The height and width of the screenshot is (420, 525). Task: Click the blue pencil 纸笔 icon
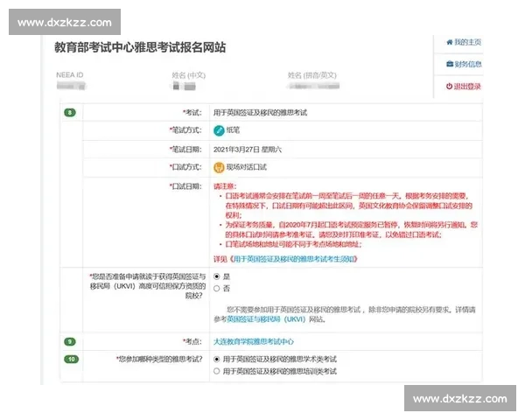click(x=219, y=130)
